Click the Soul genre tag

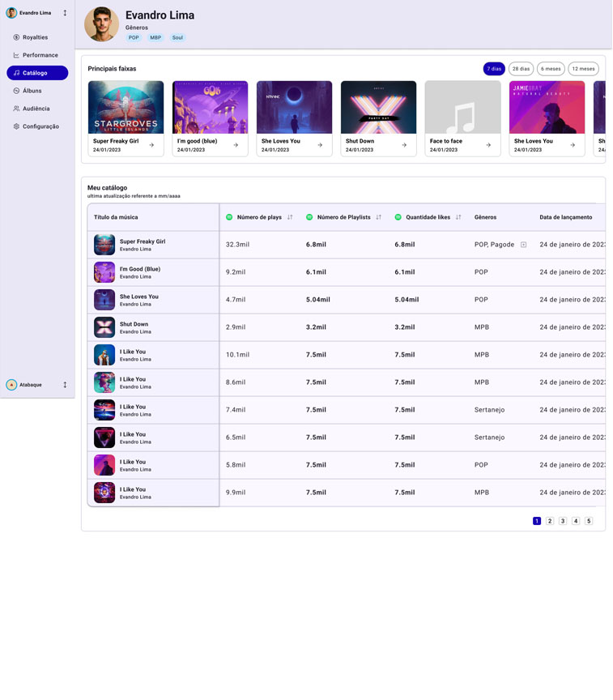pyautogui.click(x=177, y=37)
